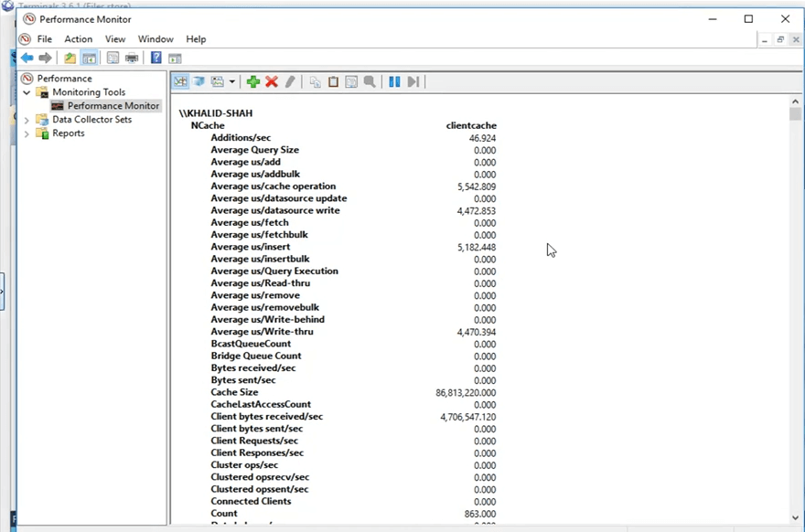
Task: Select Average us/datasource write counter
Action: point(275,210)
